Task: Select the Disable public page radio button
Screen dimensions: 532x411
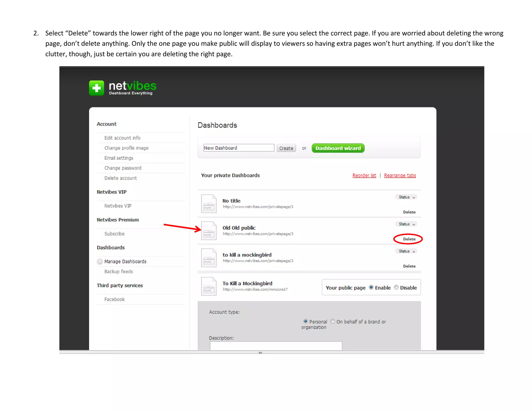Action: click(396, 287)
